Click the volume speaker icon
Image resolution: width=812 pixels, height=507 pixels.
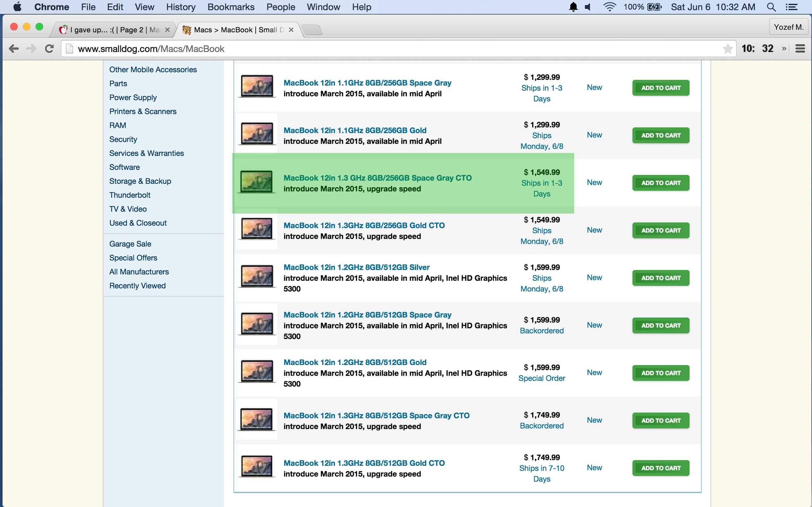588,7
